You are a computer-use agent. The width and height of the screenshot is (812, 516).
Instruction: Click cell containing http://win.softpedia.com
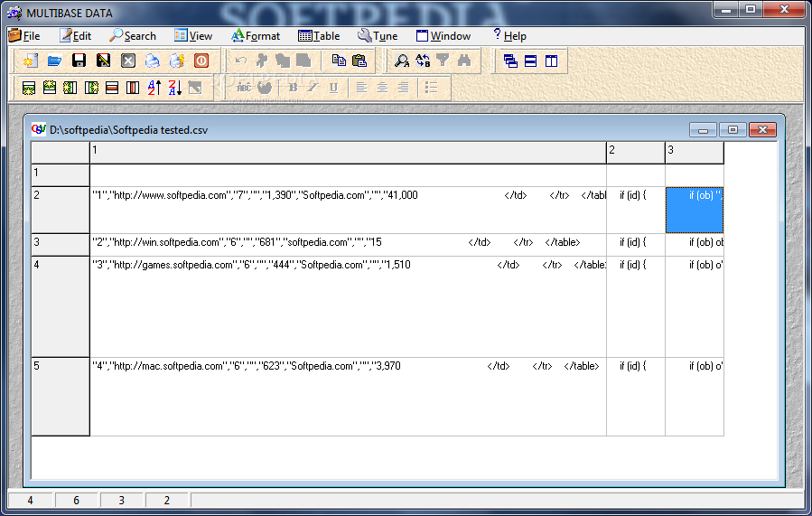point(348,245)
